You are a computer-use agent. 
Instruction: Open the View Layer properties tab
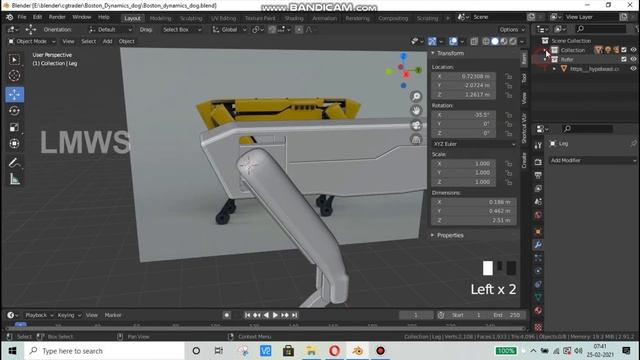coord(538,189)
